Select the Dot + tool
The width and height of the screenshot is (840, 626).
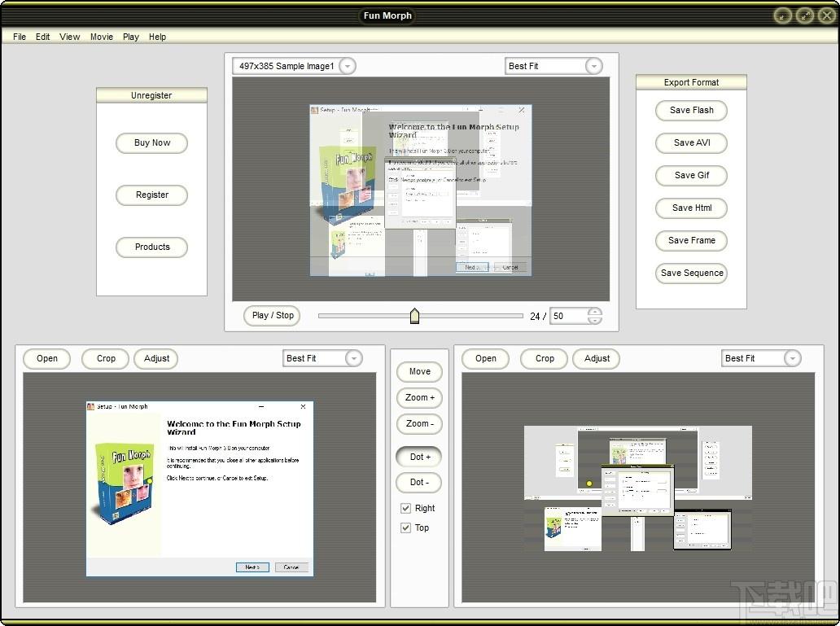(419, 457)
